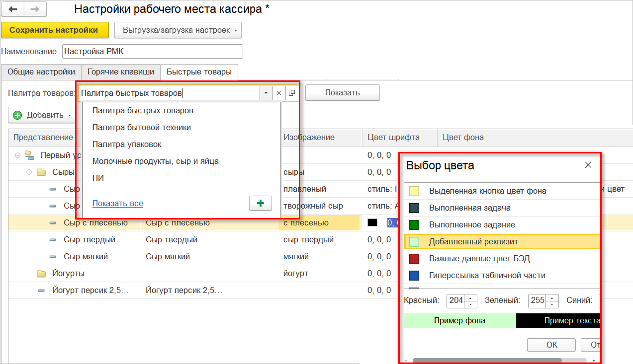
Task: Choose Палитра бытовой техники from list
Action: tap(142, 128)
